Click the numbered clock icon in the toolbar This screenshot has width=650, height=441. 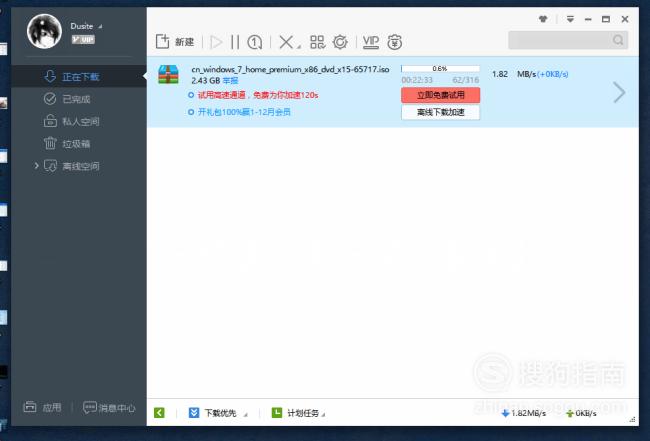tap(255, 42)
